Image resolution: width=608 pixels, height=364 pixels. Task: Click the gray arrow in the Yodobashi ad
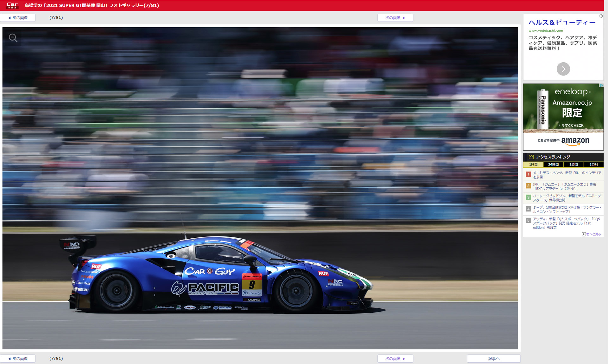pos(563,69)
